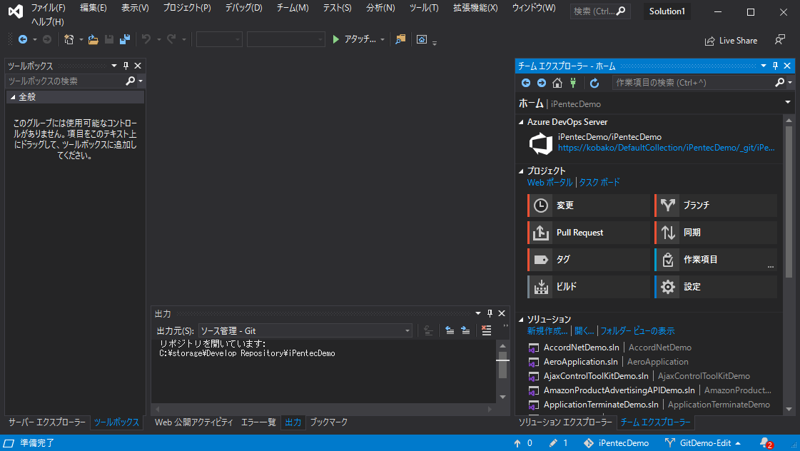Click the send feedback icon
This screenshot has height=451, width=800.
780,40
